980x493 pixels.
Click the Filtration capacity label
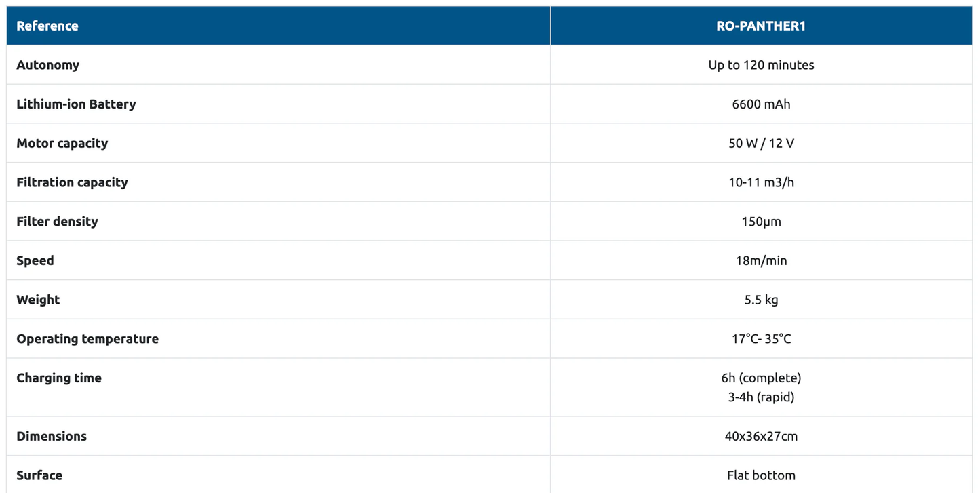(72, 182)
